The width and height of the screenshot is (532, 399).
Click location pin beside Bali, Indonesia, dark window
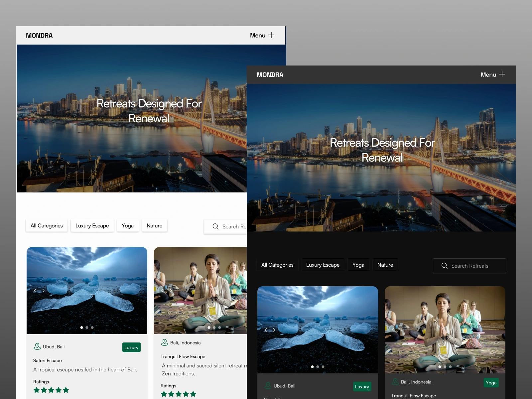pyautogui.click(x=395, y=382)
